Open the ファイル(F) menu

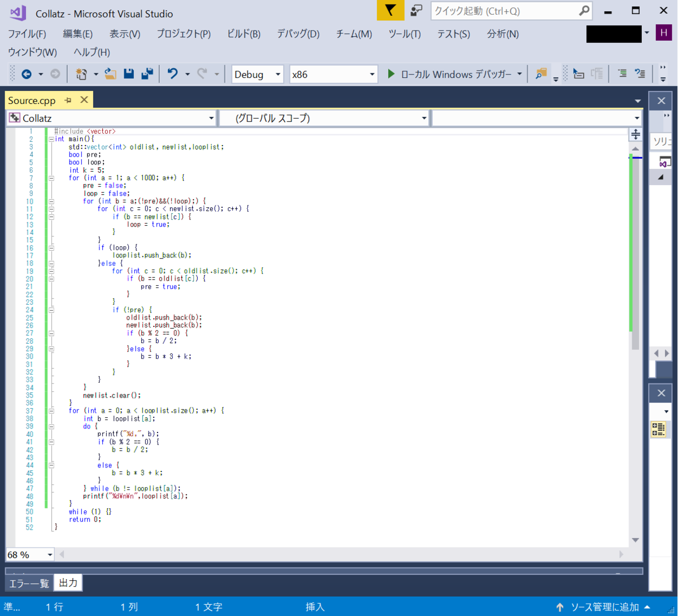coord(27,34)
